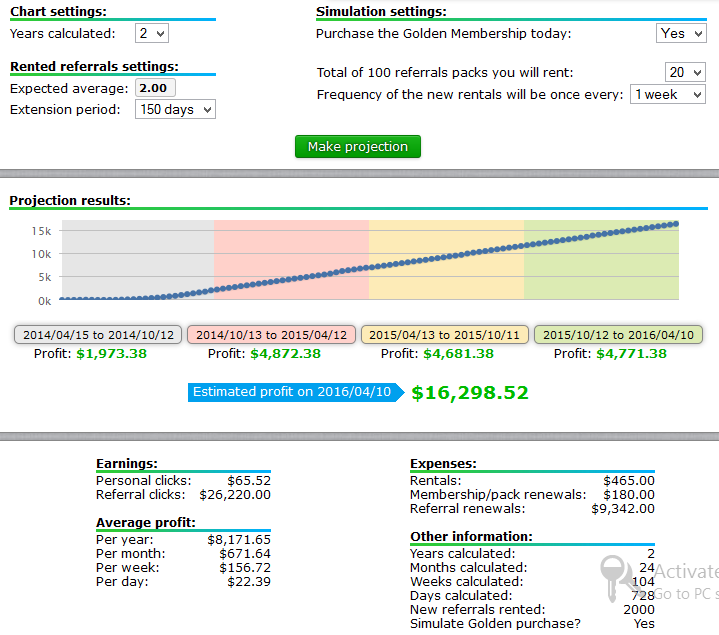Screen dimensions: 719x635
Task: Click the 5k axis label on chart
Action: coord(44,277)
